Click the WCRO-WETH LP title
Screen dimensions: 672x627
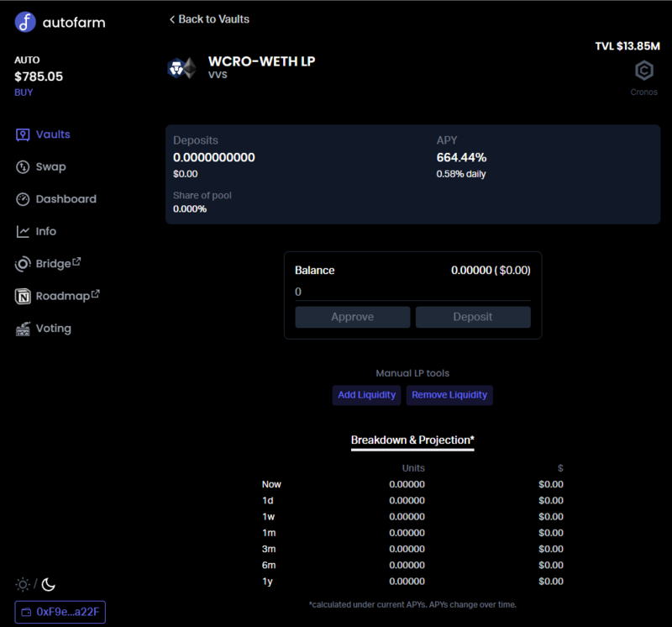click(261, 61)
